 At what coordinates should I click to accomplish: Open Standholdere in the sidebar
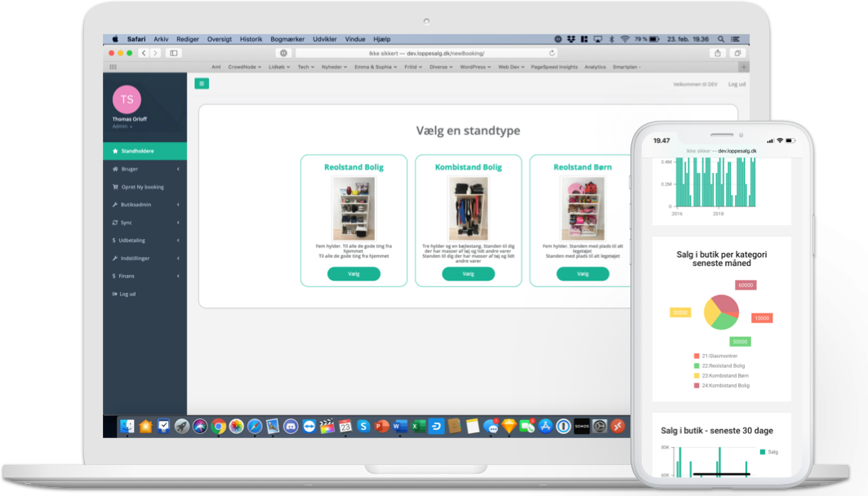(137, 151)
